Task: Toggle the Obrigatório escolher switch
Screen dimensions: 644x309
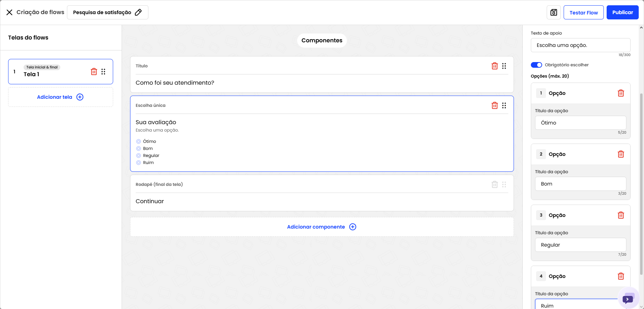Action: click(536, 65)
